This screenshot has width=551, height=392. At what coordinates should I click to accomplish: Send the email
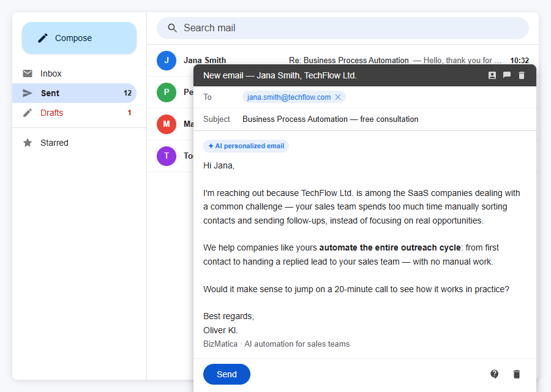[x=227, y=374]
